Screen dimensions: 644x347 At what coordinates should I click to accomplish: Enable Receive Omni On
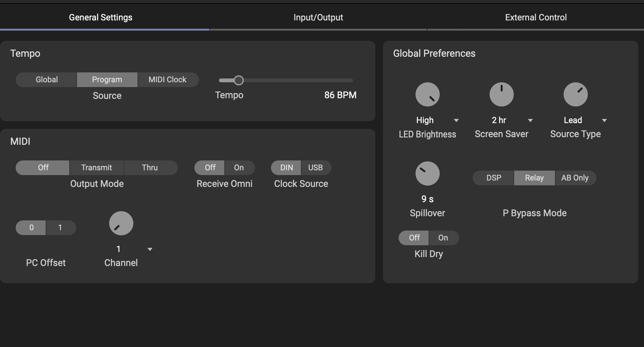[x=239, y=168]
